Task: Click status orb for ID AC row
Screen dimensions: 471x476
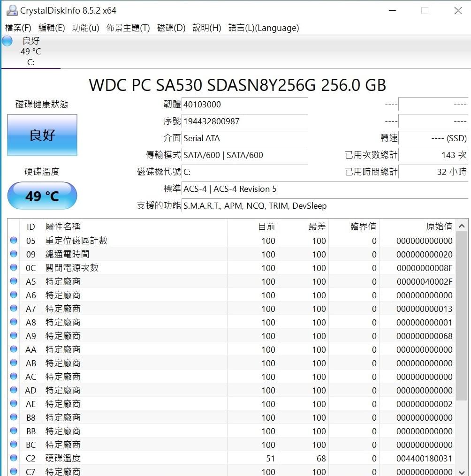Action: coord(14,376)
